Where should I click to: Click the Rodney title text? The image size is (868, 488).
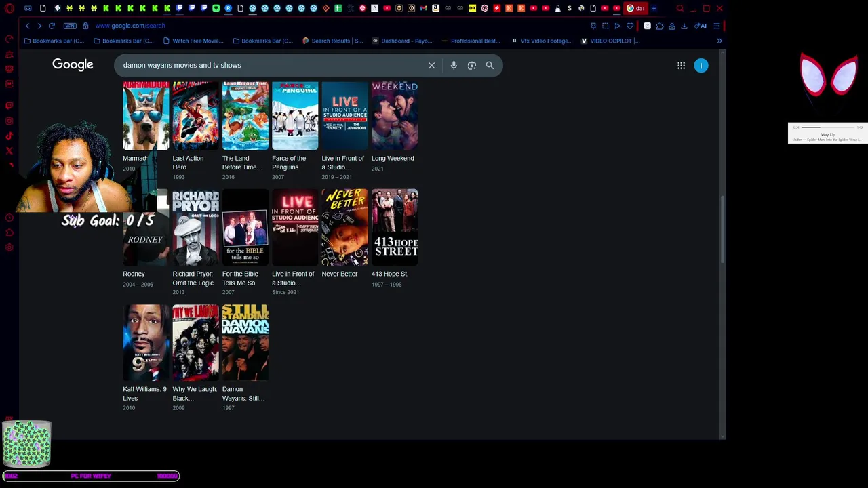134,274
